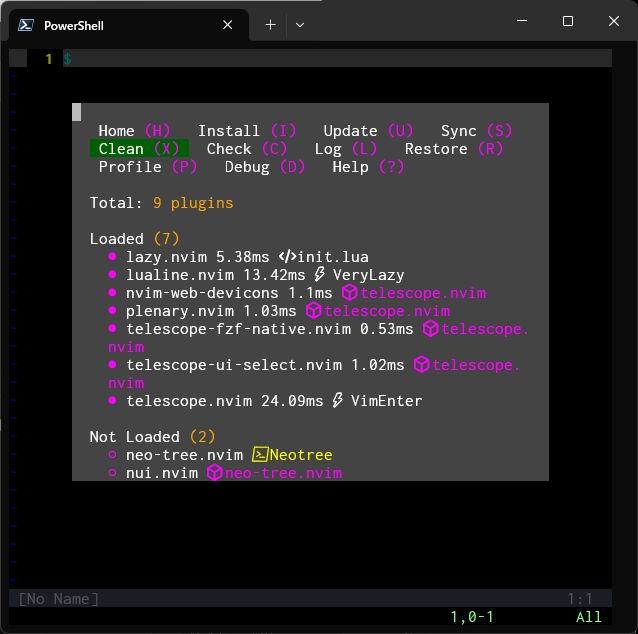Image resolution: width=638 pixels, height=634 pixels.
Task: Open a new terminal tab
Action: (270, 25)
